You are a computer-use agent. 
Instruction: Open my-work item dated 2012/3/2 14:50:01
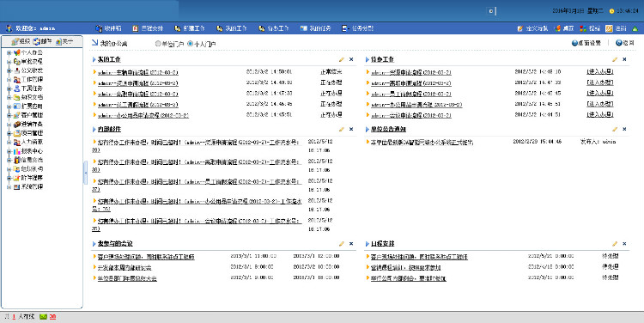tap(138, 72)
